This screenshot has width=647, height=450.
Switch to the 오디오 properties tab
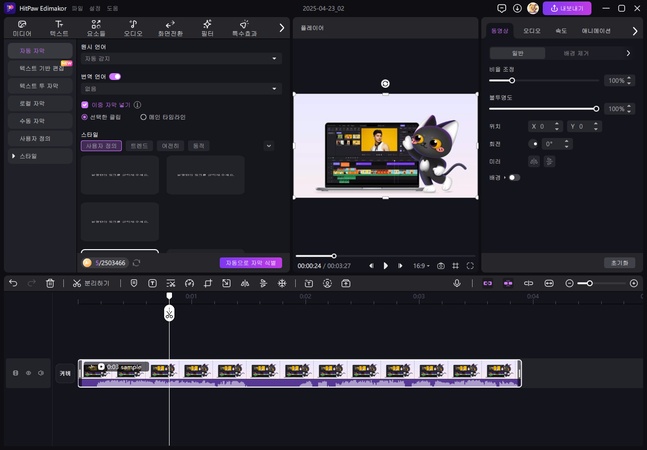point(532,31)
